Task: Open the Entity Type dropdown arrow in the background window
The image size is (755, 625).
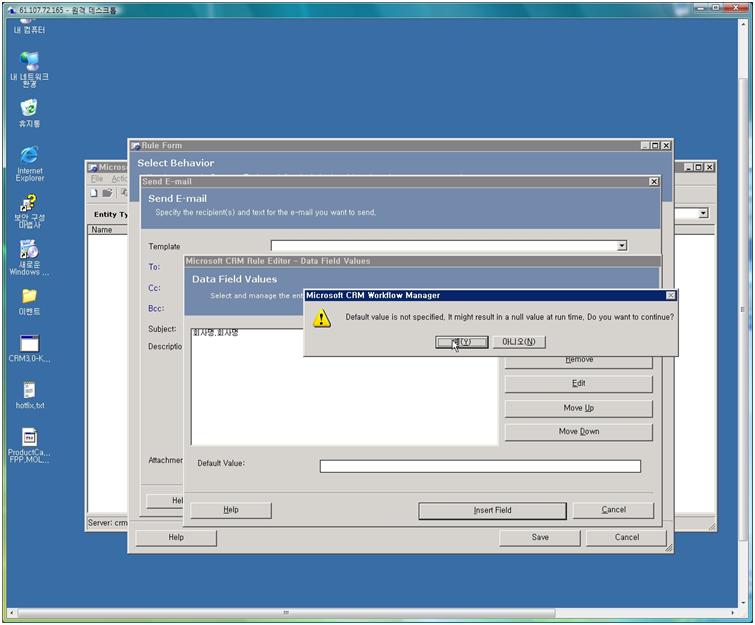Action: pyautogui.click(x=703, y=213)
